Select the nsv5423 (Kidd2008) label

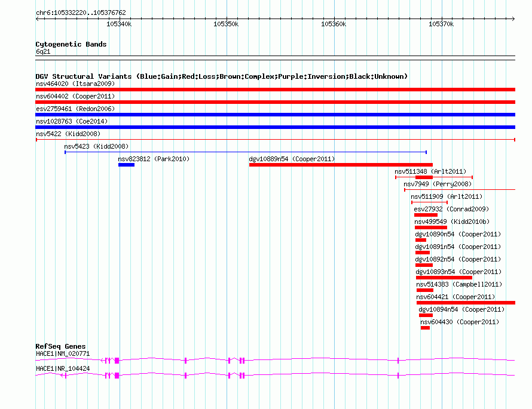click(x=96, y=146)
